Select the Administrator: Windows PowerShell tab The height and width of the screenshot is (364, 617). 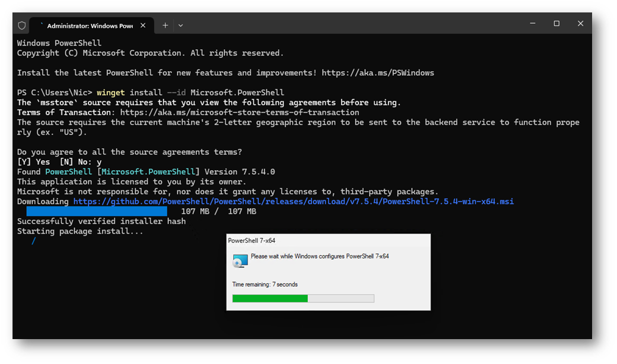pos(92,25)
